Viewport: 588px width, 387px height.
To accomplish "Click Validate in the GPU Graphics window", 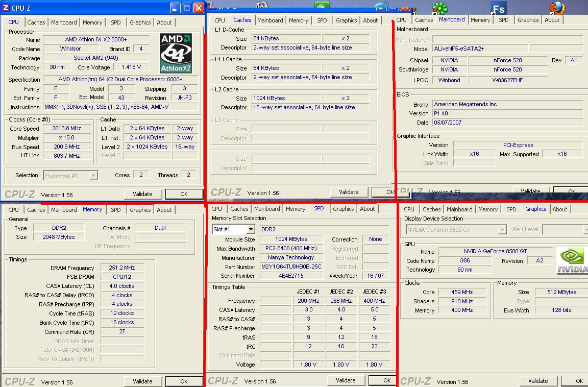I will [x=538, y=381].
